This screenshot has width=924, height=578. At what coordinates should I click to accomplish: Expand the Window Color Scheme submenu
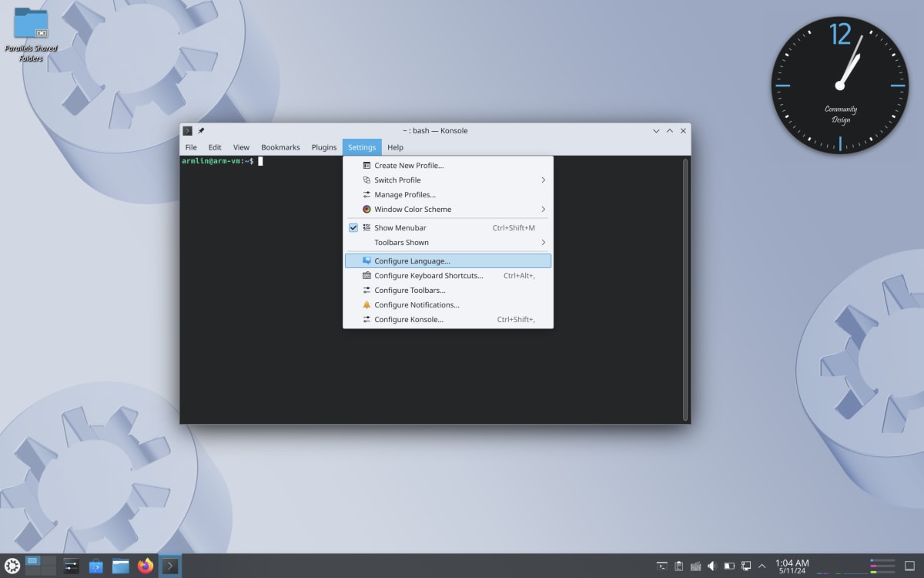pyautogui.click(x=448, y=210)
